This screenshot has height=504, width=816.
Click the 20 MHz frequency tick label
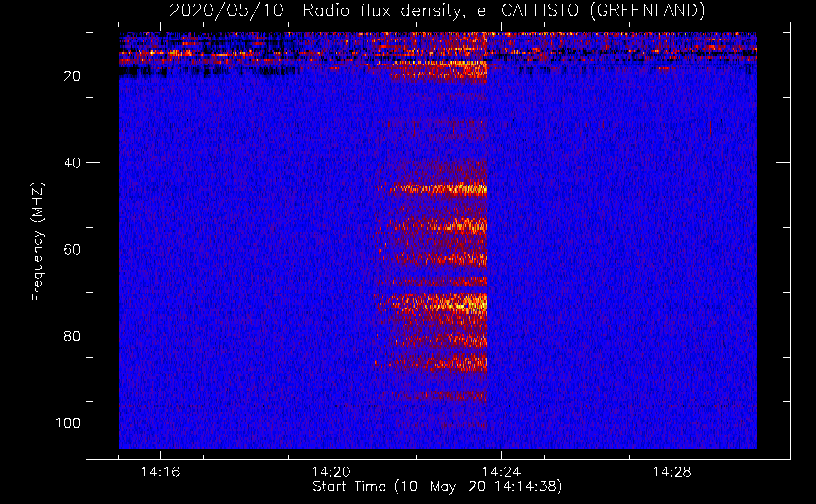tap(72, 76)
